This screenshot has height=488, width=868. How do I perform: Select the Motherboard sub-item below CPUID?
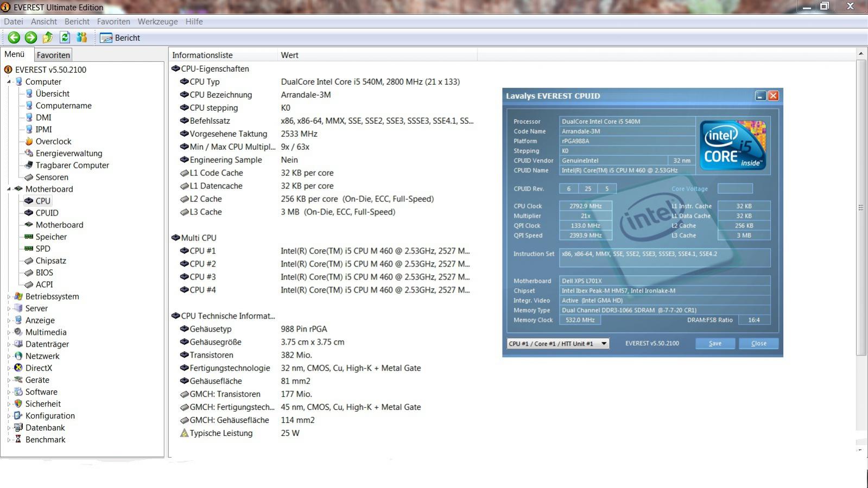[x=59, y=225]
